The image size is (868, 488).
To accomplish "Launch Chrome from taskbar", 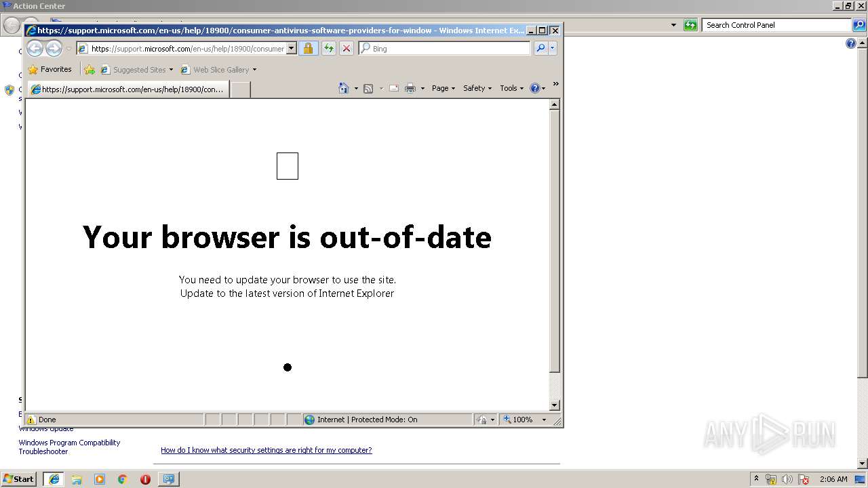I will coord(123,479).
